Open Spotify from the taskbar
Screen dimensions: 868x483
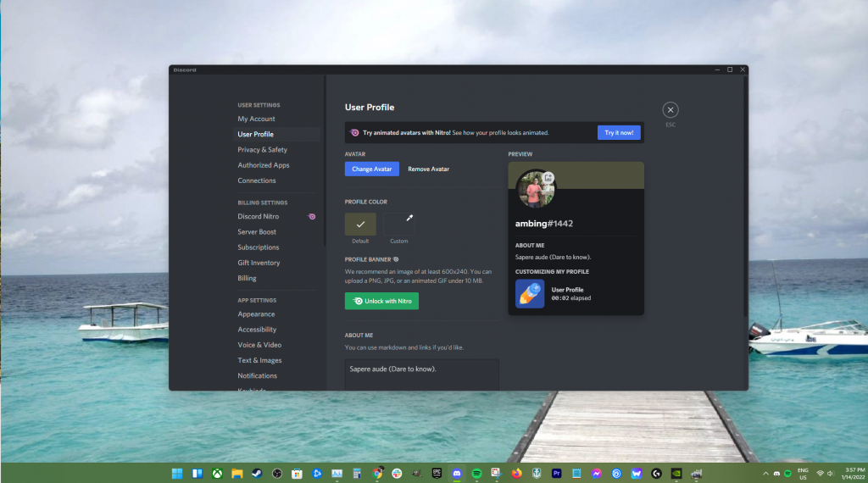pos(476,473)
